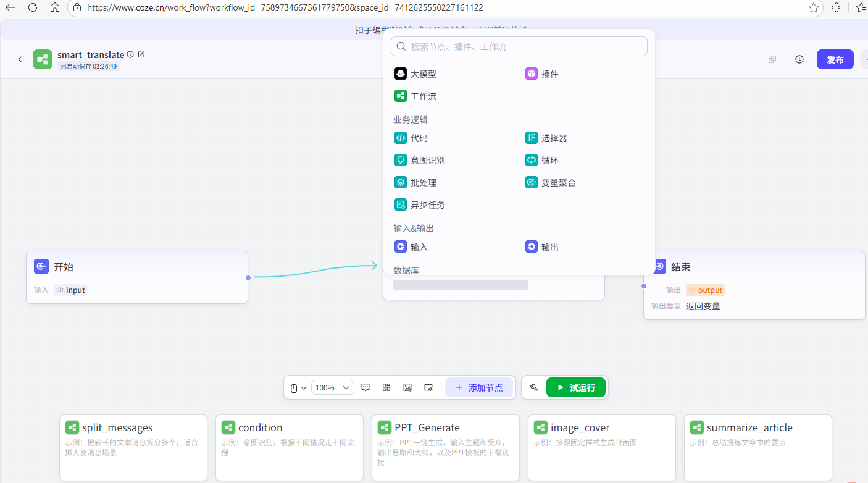The height and width of the screenshot is (483, 868).
Task: Click the debug wrench icon
Action: coord(534,387)
